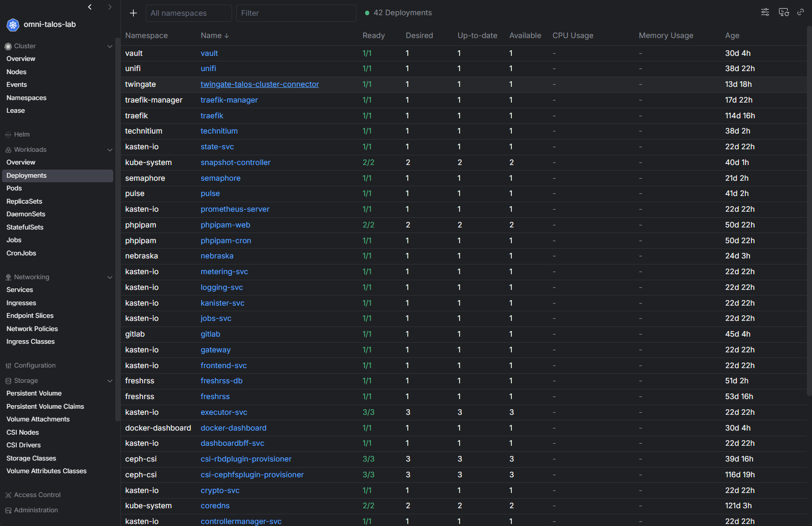The width and height of the screenshot is (812, 526).
Task: Open CSI Drivers in the sidebar
Action: pyautogui.click(x=23, y=445)
